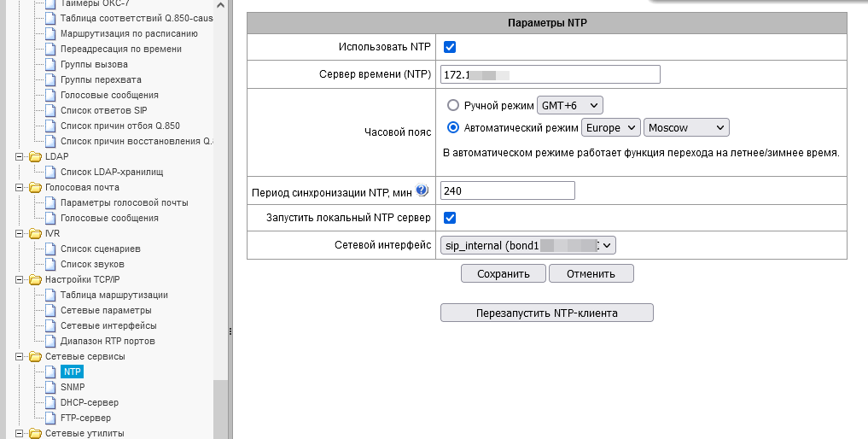Viewport: 868px width, 439px height.
Task: Collapse the Сетевые сервисы tree node
Action: pos(20,356)
